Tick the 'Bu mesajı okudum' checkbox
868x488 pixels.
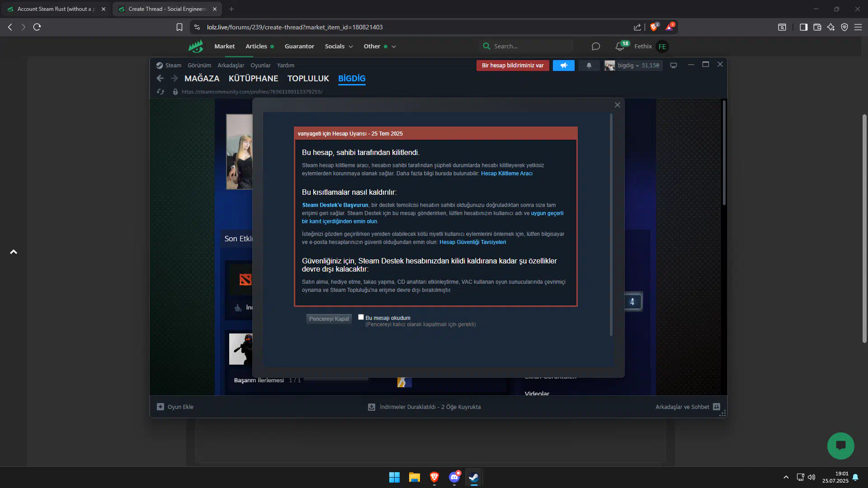tap(361, 317)
